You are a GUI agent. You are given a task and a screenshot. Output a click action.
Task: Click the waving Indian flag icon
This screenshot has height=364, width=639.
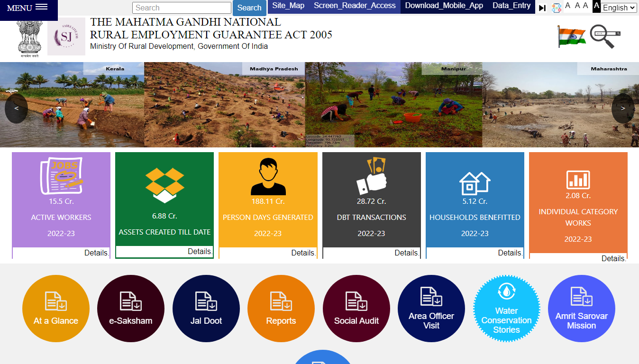coord(571,36)
